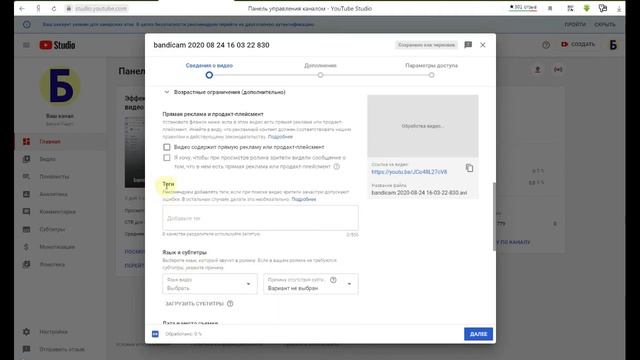The width and height of the screenshot is (640, 360).
Task: Open Главная in the sidebar
Action: pyautogui.click(x=60, y=141)
